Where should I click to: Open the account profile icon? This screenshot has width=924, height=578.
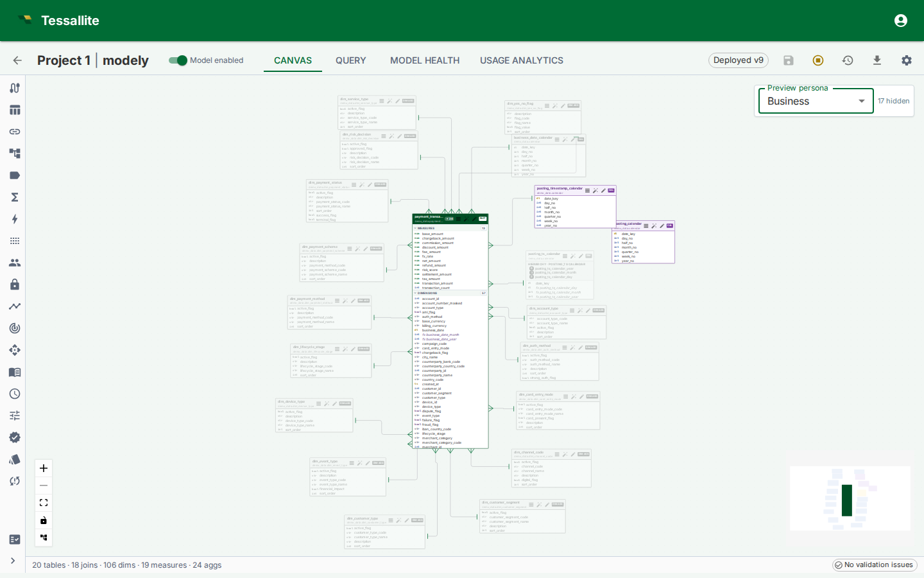[901, 21]
